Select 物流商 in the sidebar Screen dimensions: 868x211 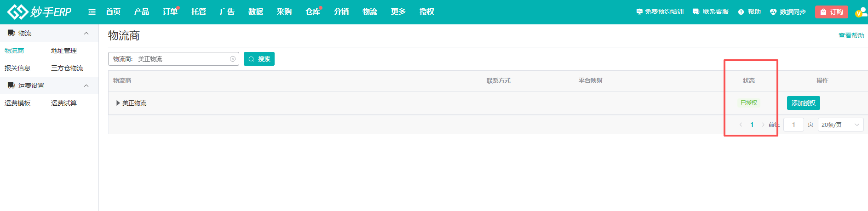click(14, 51)
